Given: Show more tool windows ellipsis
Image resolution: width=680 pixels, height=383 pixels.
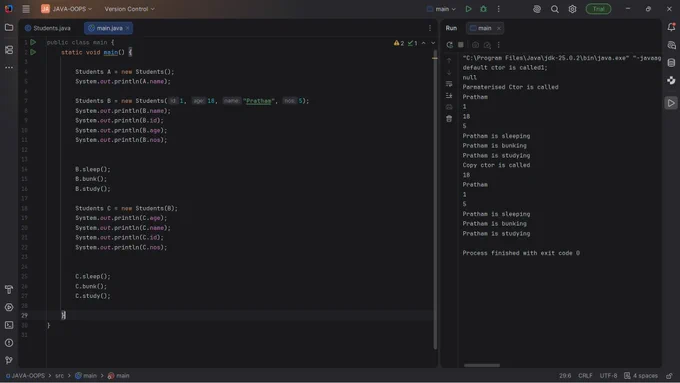Looking at the screenshot, I should 9,68.
